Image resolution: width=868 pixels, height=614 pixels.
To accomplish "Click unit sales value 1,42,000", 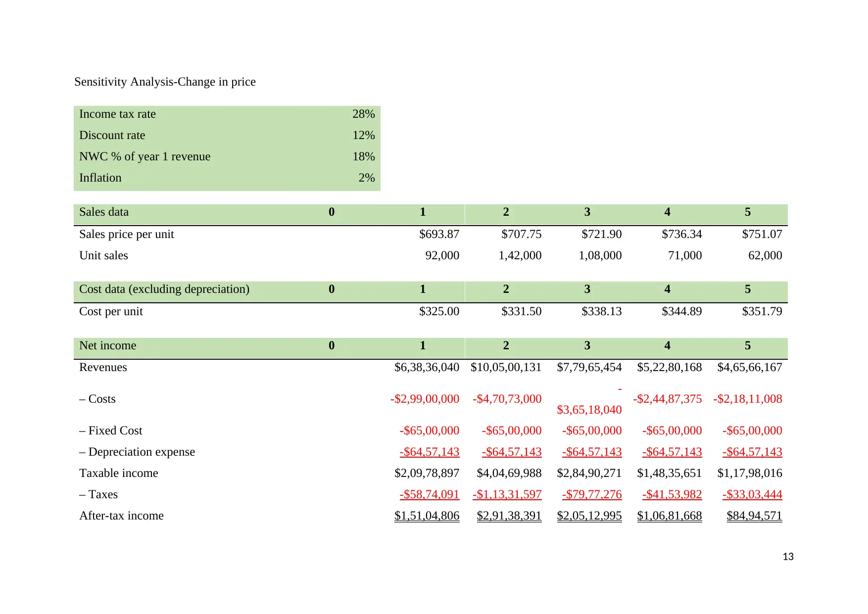I will point(520,255).
